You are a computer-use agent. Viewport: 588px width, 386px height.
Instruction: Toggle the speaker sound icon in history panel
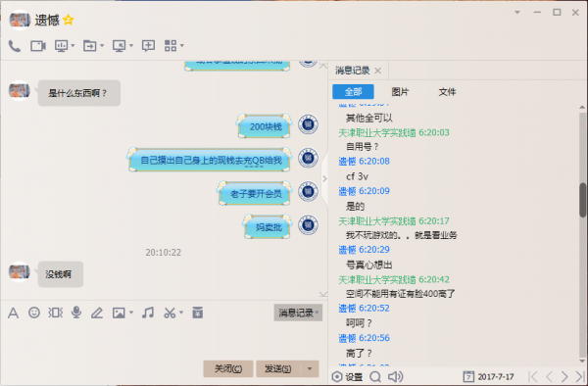[x=395, y=376]
